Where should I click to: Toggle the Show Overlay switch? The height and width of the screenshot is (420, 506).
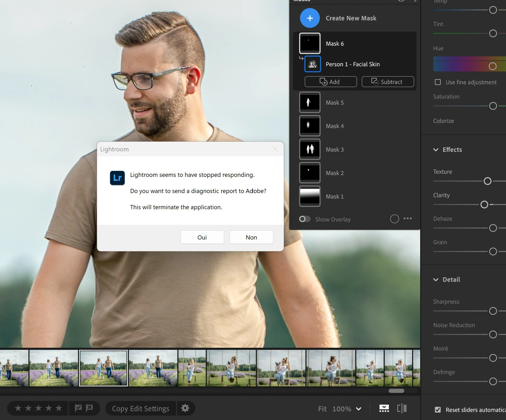pos(305,219)
